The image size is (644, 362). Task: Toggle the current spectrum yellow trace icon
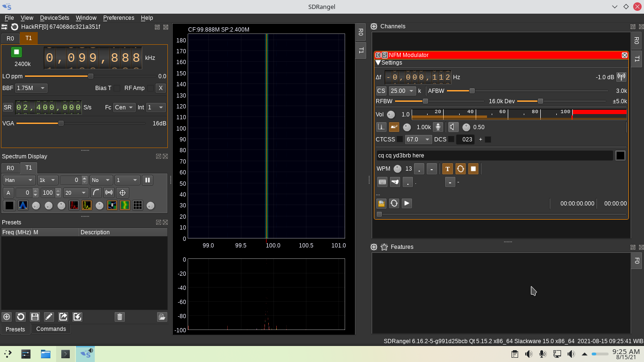coord(87,205)
